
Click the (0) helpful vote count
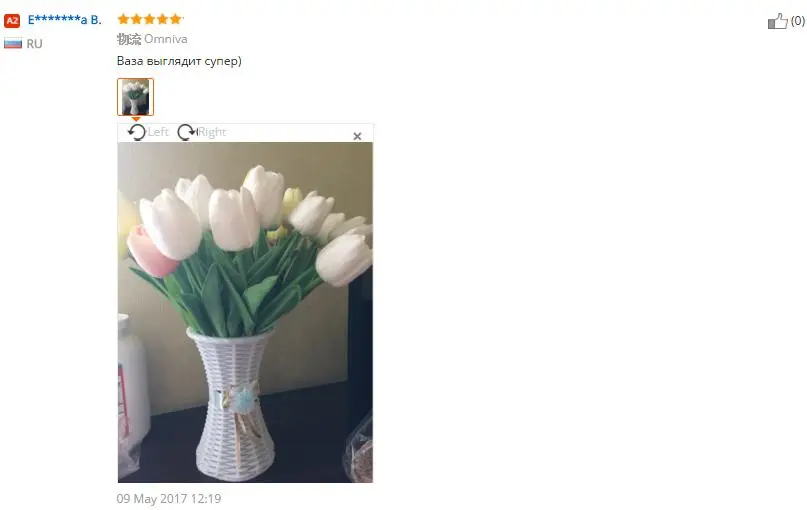click(x=798, y=21)
